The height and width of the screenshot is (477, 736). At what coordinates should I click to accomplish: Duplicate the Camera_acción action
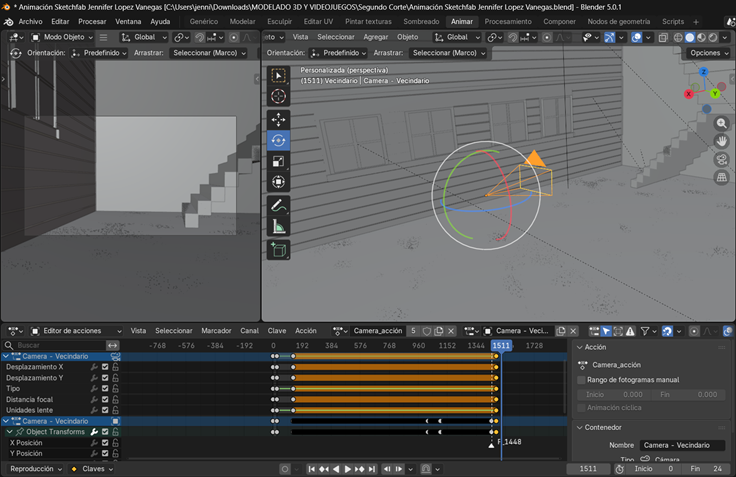pyautogui.click(x=439, y=331)
